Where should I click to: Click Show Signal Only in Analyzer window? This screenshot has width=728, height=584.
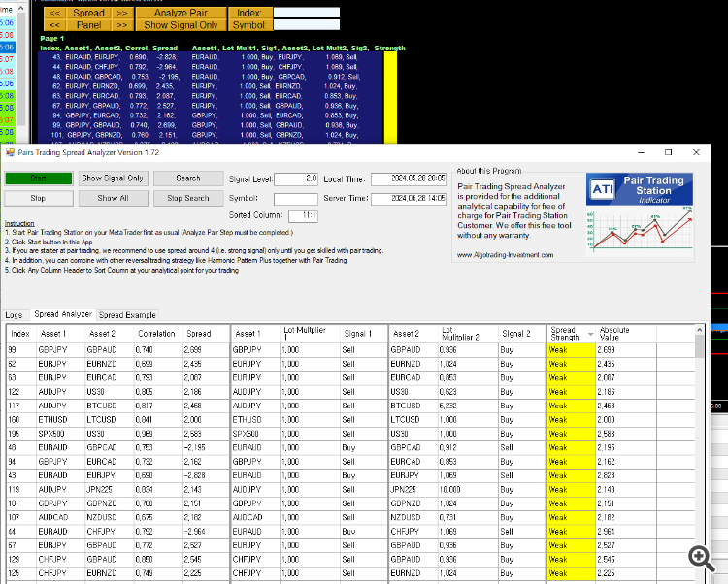coord(113,178)
